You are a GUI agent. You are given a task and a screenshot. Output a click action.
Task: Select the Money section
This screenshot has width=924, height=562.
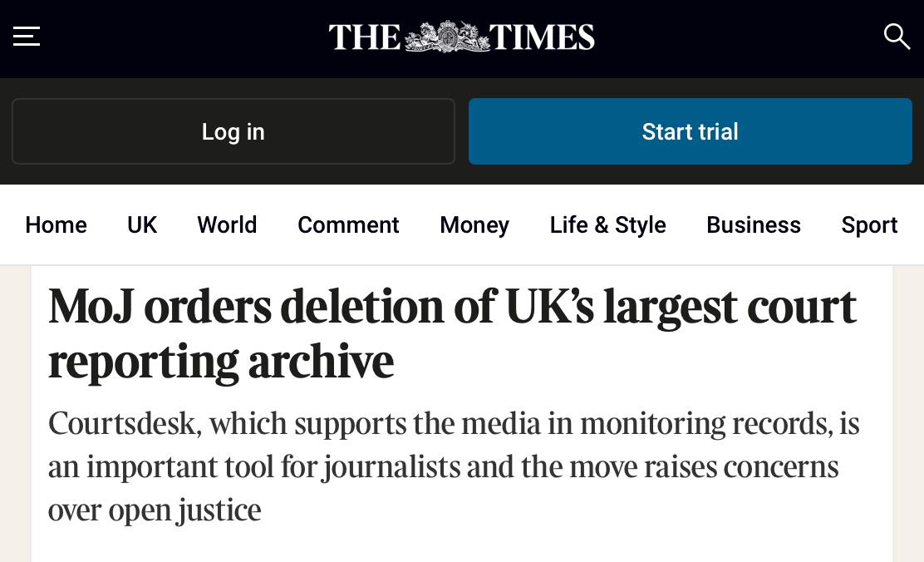[x=474, y=225]
